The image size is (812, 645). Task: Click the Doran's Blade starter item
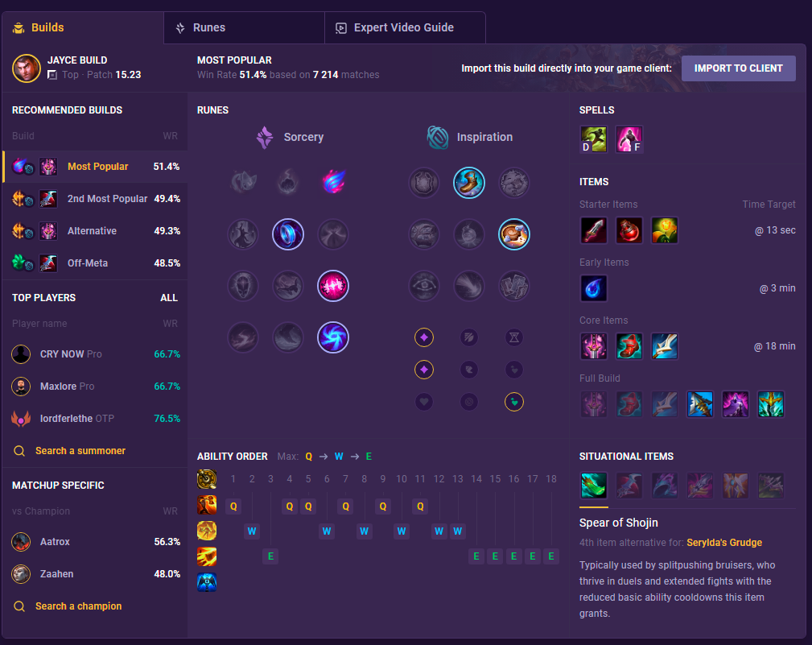[593, 230]
